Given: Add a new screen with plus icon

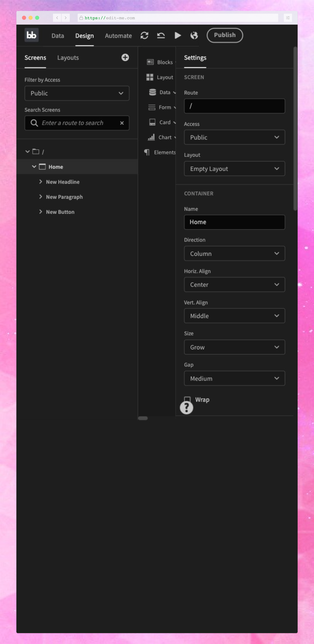Looking at the screenshot, I should click(125, 58).
